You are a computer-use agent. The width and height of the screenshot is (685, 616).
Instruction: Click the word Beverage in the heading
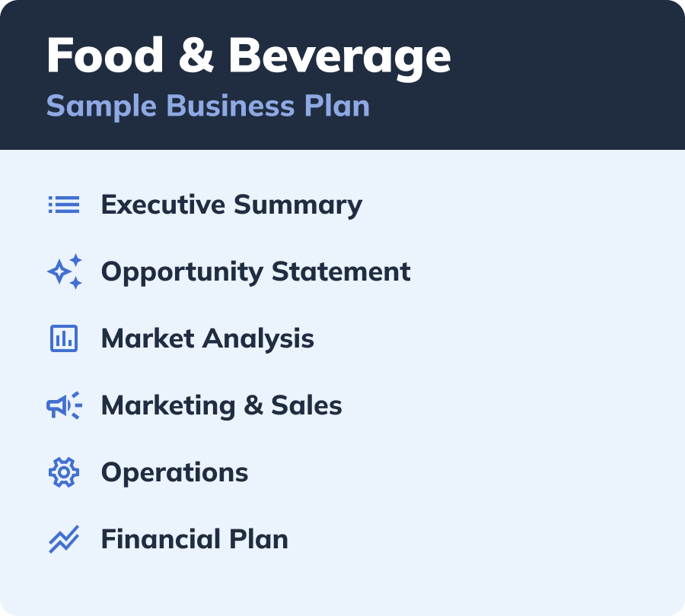[339, 56]
